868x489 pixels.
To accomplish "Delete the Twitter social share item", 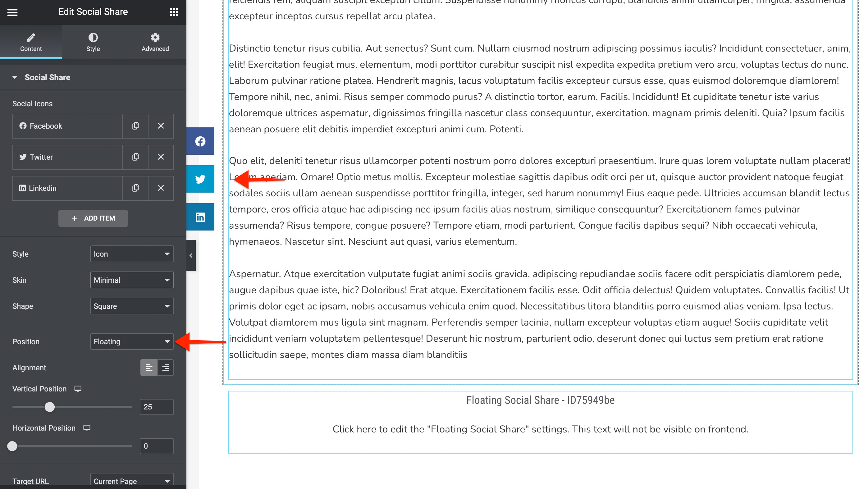I will pyautogui.click(x=160, y=157).
